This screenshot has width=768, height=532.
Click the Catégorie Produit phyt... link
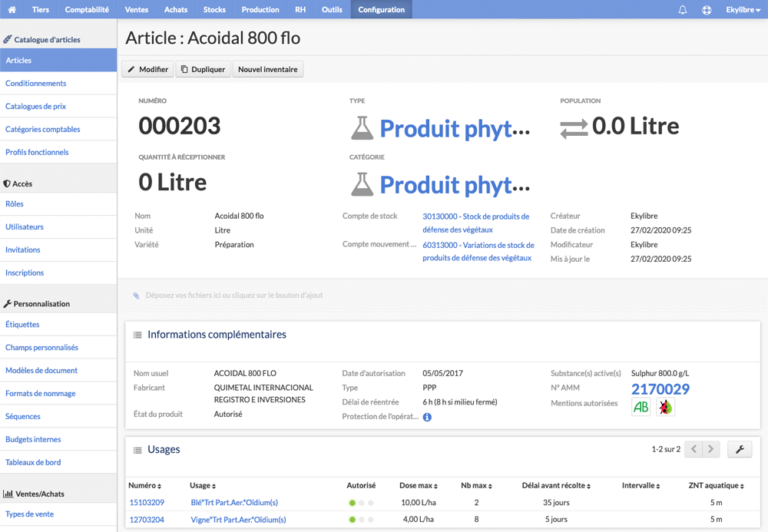(x=455, y=185)
